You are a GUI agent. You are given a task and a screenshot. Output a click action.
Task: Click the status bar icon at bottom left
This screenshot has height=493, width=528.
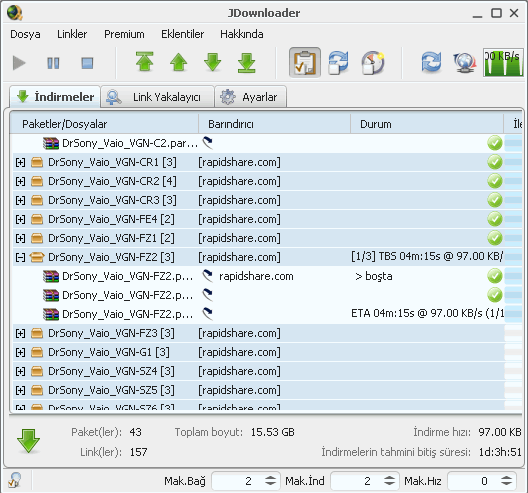coord(14,480)
